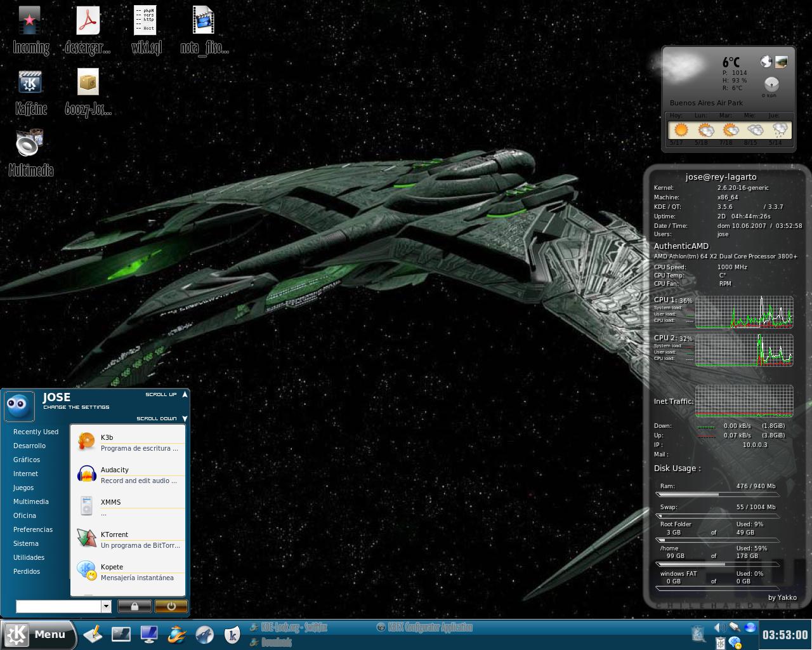Open Multimedia category in KBFX menu
The height and width of the screenshot is (650, 812).
(x=31, y=501)
